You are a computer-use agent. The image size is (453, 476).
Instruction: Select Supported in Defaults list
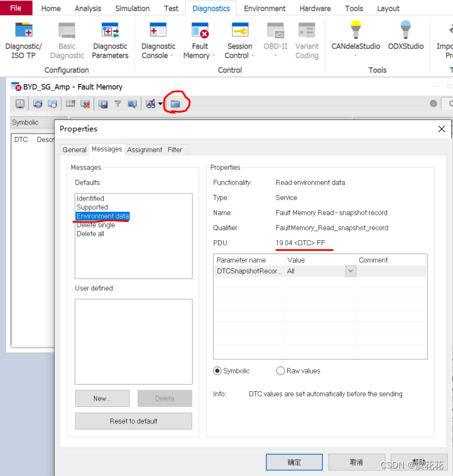coord(92,207)
